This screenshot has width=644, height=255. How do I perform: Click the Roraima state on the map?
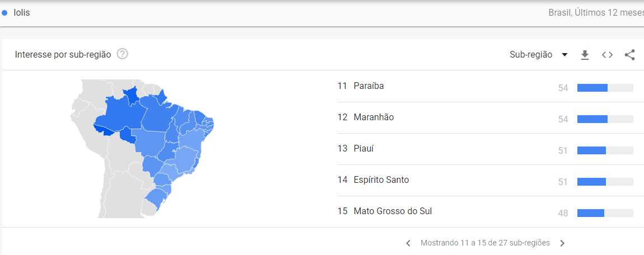132,95
